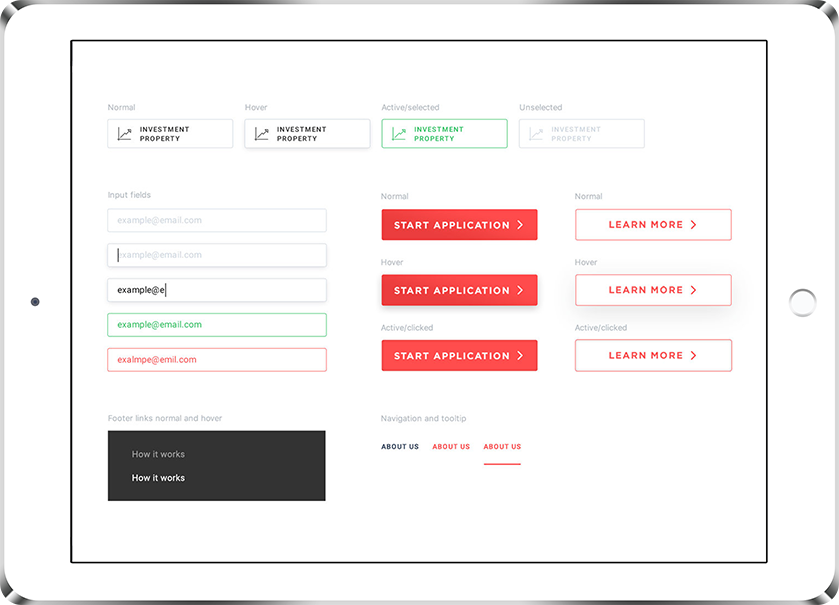Click the Unselected label above faded card

click(x=540, y=108)
